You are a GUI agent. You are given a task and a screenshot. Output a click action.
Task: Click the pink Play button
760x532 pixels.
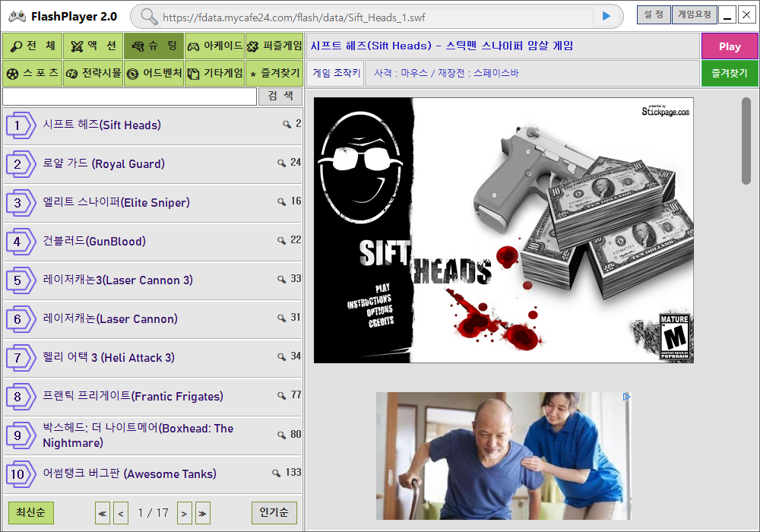[730, 46]
